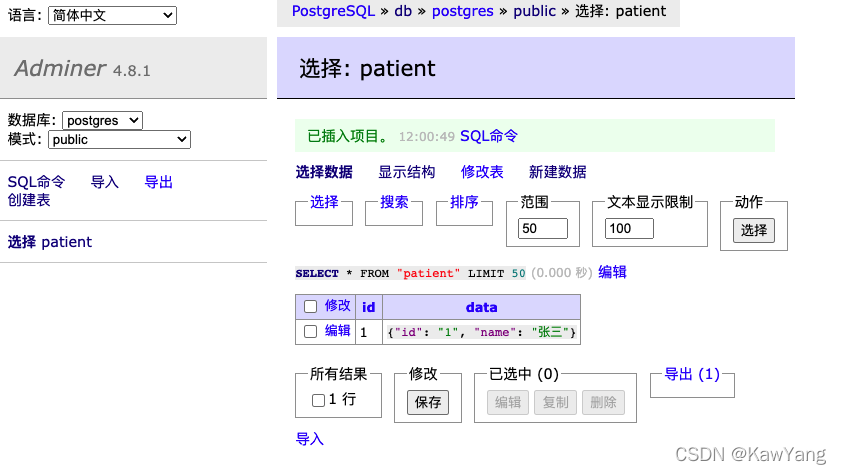Open the schema dropdown showing public
This screenshot has height=474, width=841.
click(x=119, y=140)
